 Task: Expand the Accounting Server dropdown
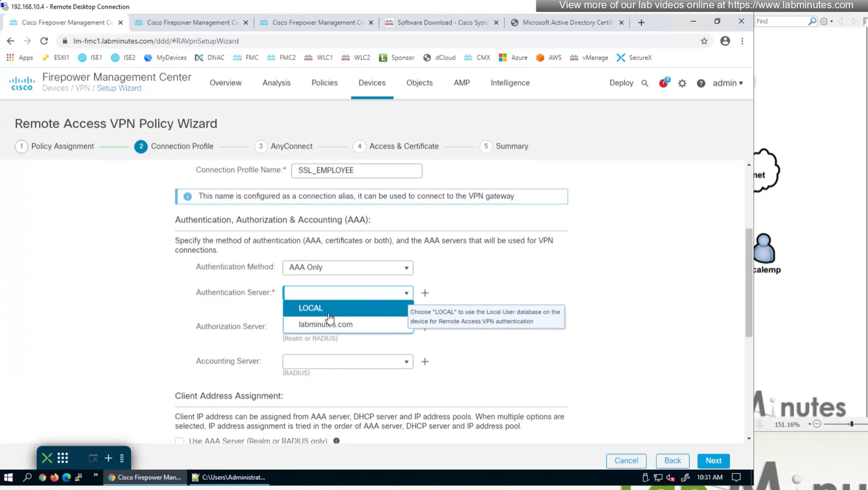click(347, 362)
